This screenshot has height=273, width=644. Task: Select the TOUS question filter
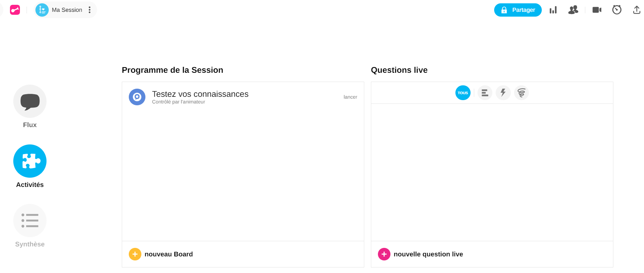click(463, 93)
